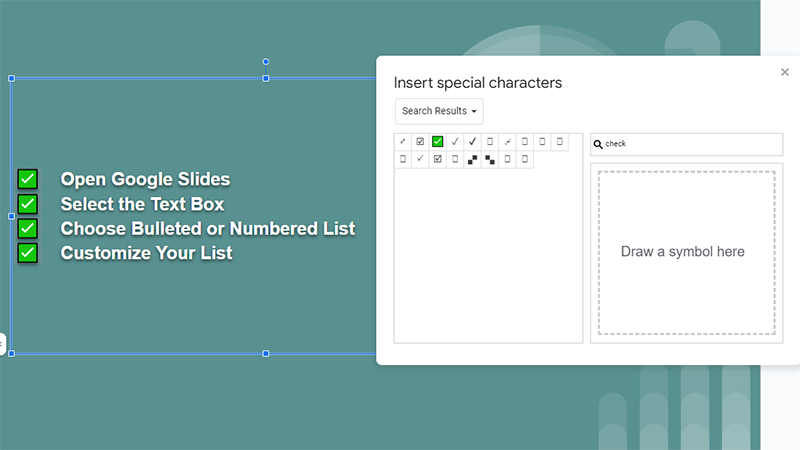Screen dimensions: 800x450
Task: Place cursor in "Select the Text Box" line
Action: point(142,204)
